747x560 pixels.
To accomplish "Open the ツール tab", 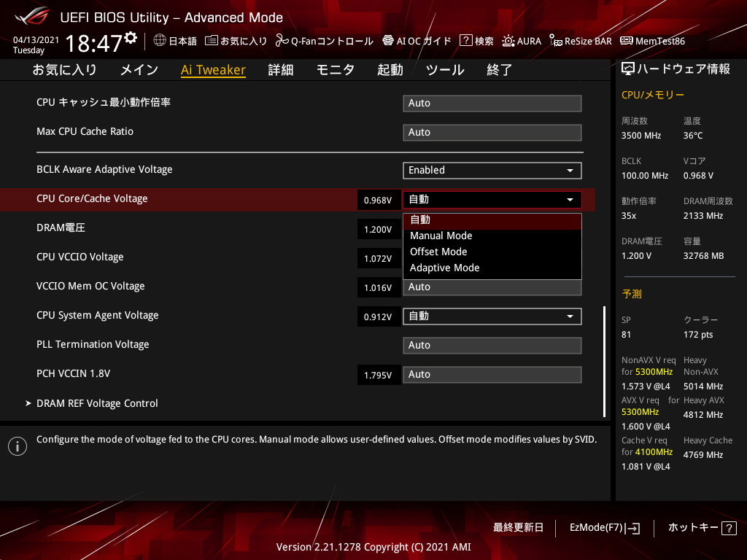I will pos(445,69).
